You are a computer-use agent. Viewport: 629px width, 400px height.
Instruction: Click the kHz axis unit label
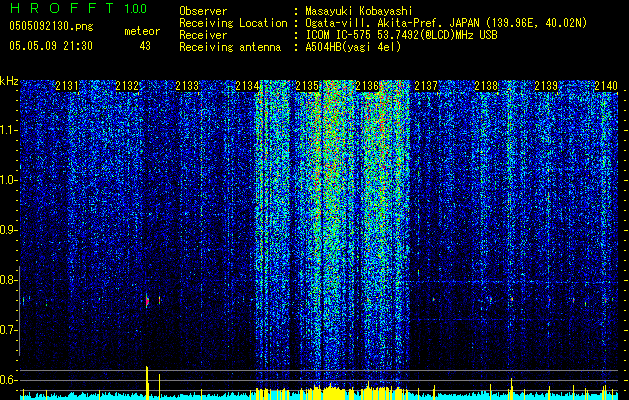[9, 81]
